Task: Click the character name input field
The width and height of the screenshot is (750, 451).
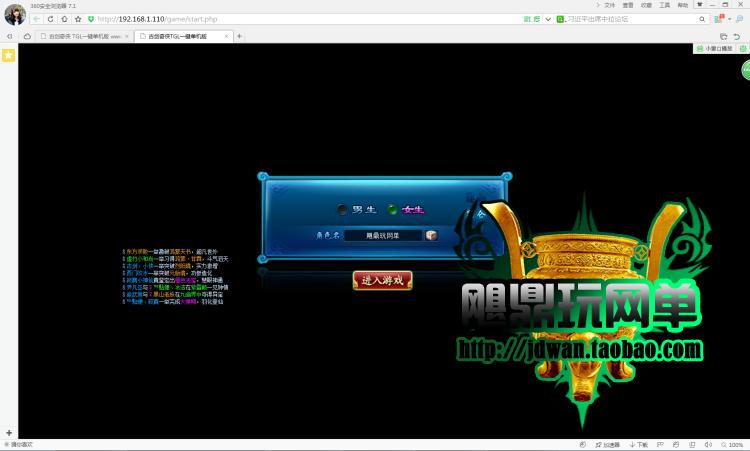Action: click(383, 235)
